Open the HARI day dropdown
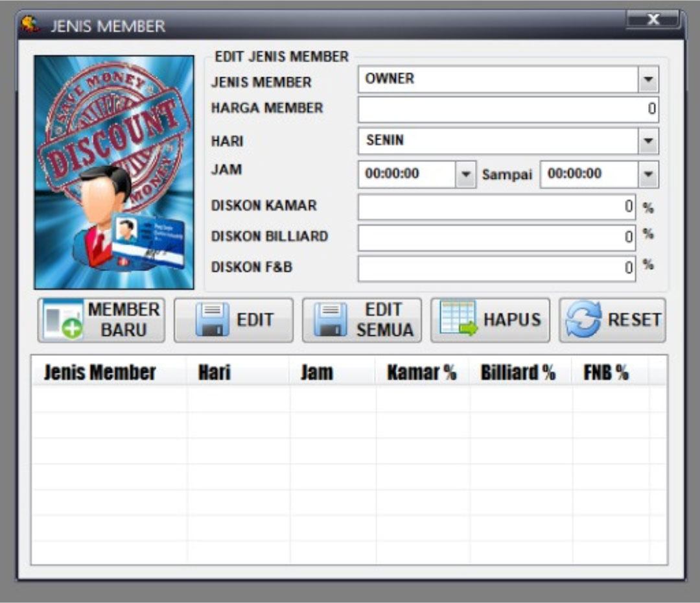Screen dimensions: 700x603 [647, 141]
